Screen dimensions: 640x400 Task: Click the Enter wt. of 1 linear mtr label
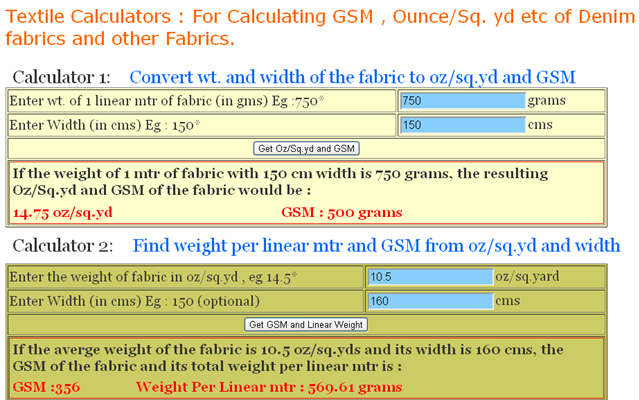point(167,101)
